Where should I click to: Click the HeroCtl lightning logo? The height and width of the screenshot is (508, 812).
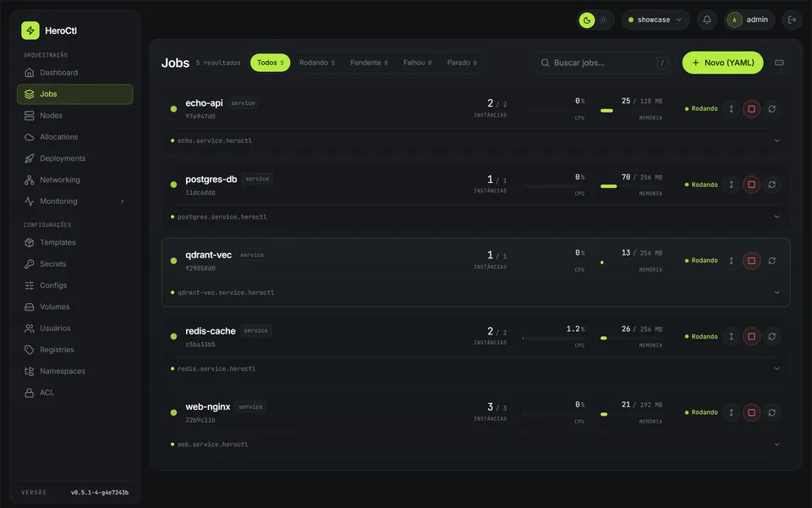click(x=30, y=30)
